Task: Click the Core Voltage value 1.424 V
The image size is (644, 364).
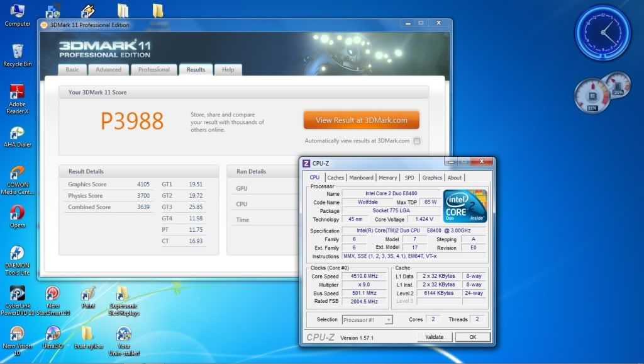Action: pyautogui.click(x=425, y=219)
